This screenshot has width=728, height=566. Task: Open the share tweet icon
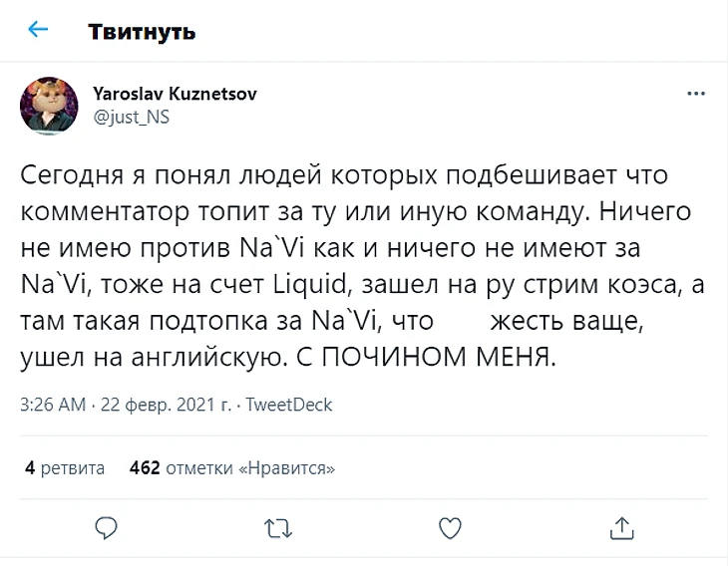621,525
